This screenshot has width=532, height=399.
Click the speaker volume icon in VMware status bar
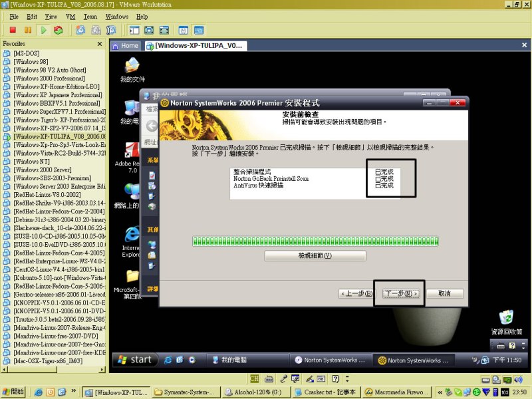pyautogui.click(x=518, y=379)
